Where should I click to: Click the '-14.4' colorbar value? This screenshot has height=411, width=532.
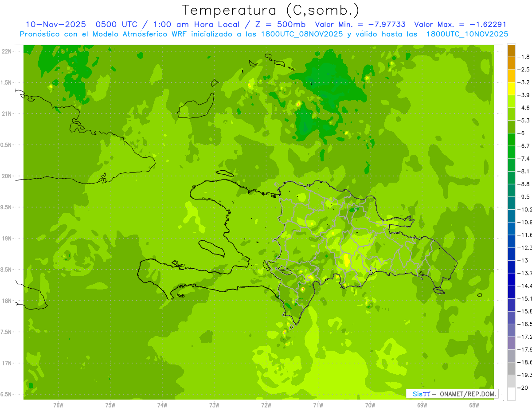pyautogui.click(x=524, y=286)
